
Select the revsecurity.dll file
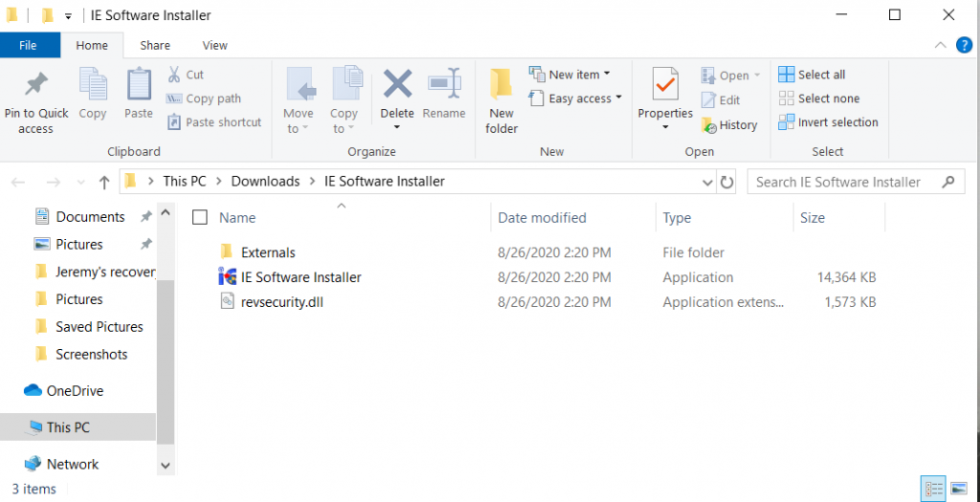[x=281, y=302]
